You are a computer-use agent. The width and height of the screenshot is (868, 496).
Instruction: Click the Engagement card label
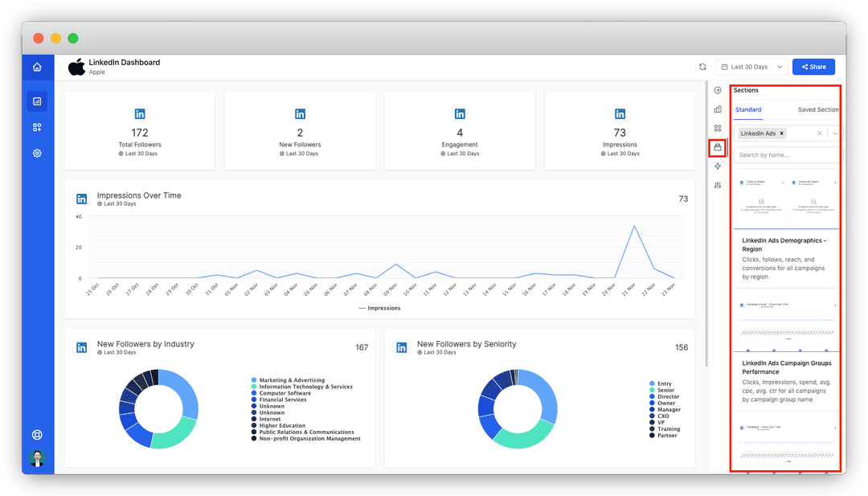[460, 145]
